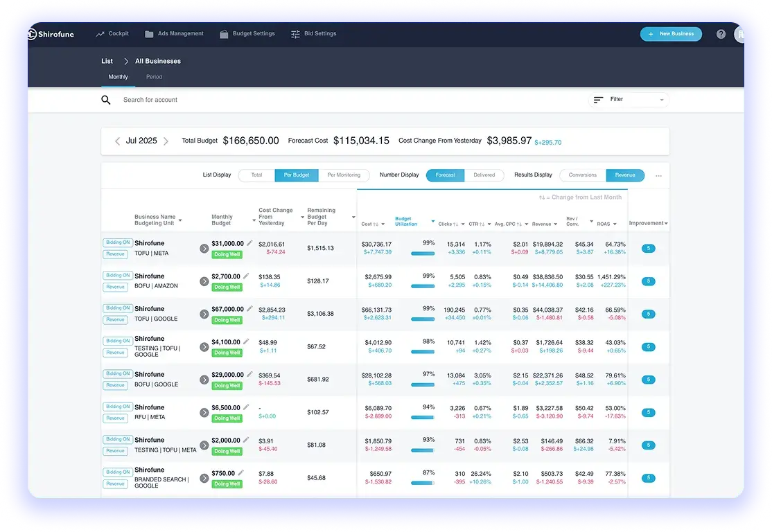Screen dimensions: 772x532
Task: Open Remaining Budget Per Day sort arrow
Action: 353,217
